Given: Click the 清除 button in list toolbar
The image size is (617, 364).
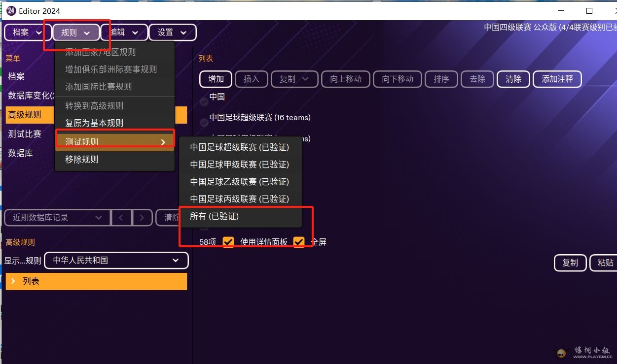Looking at the screenshot, I should [513, 79].
